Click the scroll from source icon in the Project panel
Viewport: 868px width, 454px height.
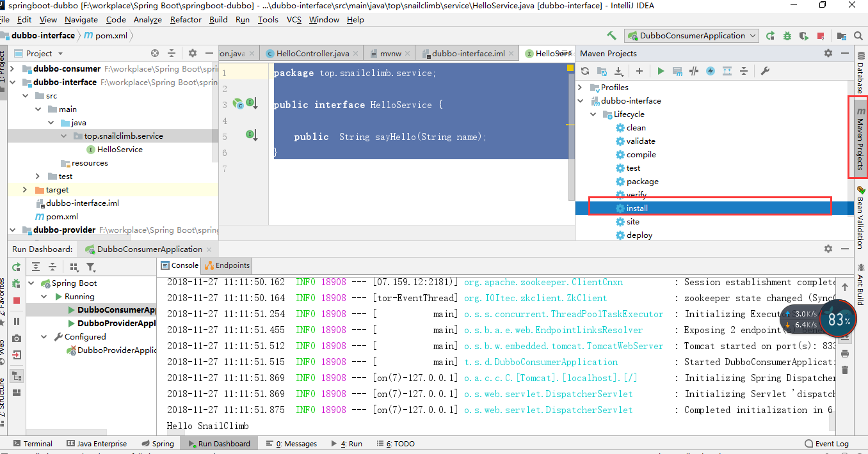tap(155, 54)
